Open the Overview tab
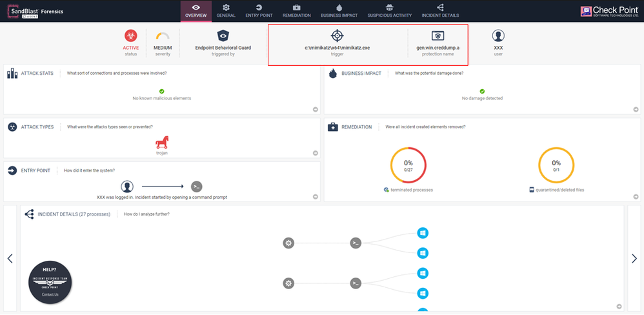Viewport: 644px width, 315px height. pos(196,11)
